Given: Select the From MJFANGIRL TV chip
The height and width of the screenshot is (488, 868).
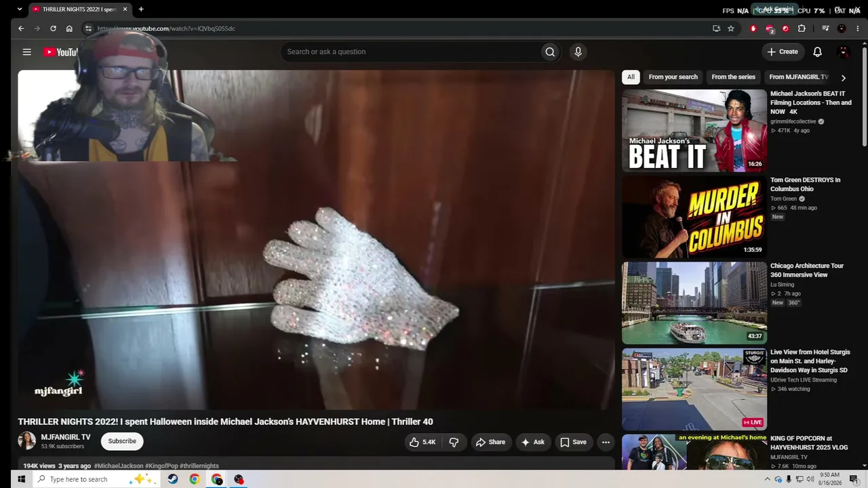Looking at the screenshot, I should pyautogui.click(x=798, y=77).
